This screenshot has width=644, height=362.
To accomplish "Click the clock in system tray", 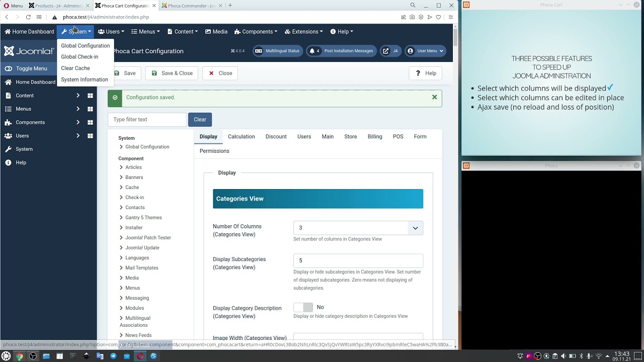I will 622,356.
